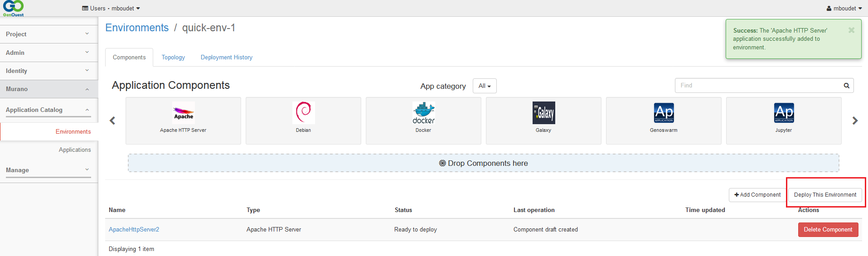Go to Environments breadcrumb link
This screenshot has width=868, height=256.
(137, 28)
